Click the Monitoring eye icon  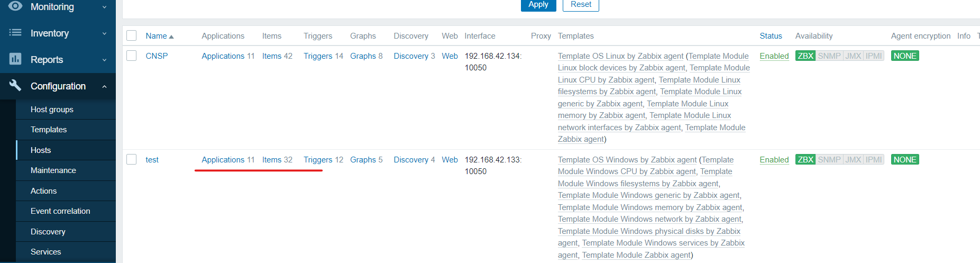[15, 6]
